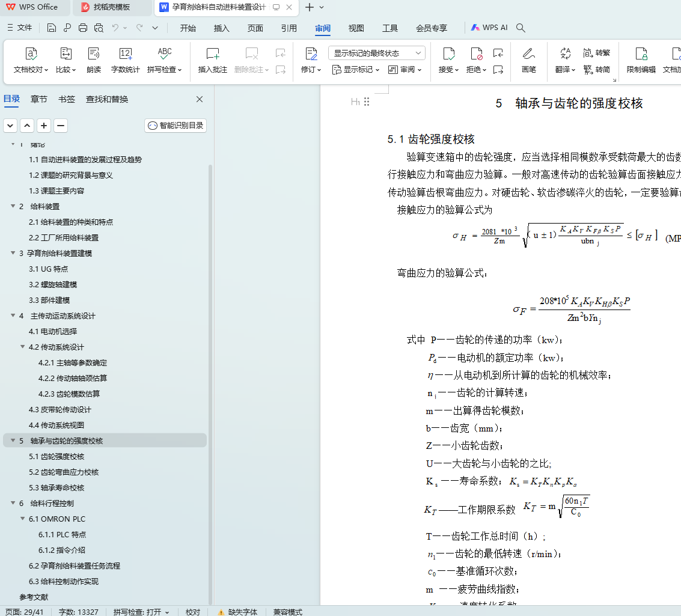This screenshot has height=616, width=681.
Task: Open the 审阅 pane dropdown in ribbon
Action: click(405, 70)
